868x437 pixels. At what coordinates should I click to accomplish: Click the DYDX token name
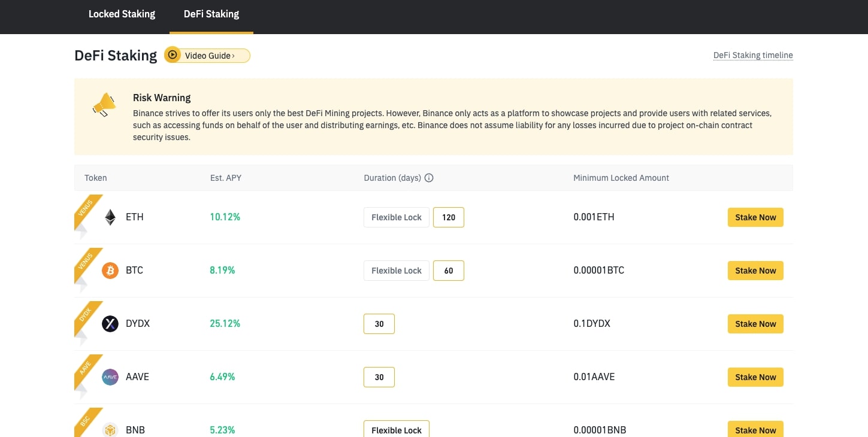[138, 323]
